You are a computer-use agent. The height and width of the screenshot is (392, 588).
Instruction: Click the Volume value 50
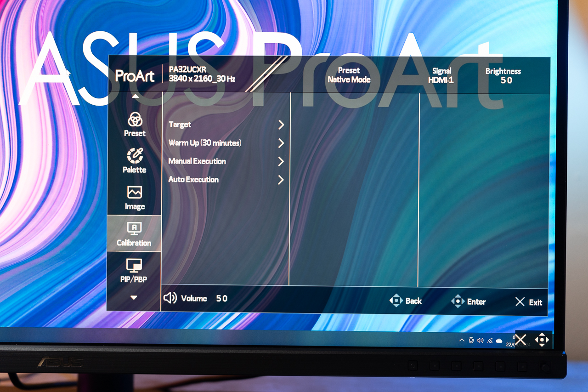(x=222, y=299)
